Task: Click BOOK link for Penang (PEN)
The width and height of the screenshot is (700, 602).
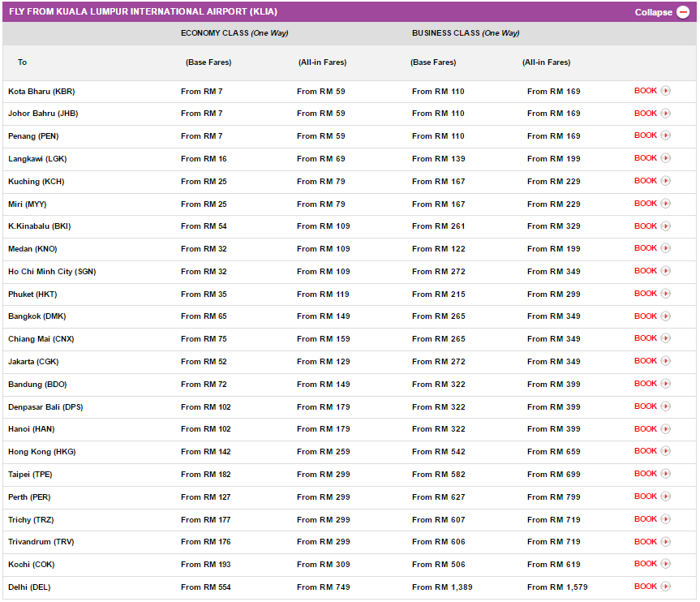Action: tap(646, 135)
